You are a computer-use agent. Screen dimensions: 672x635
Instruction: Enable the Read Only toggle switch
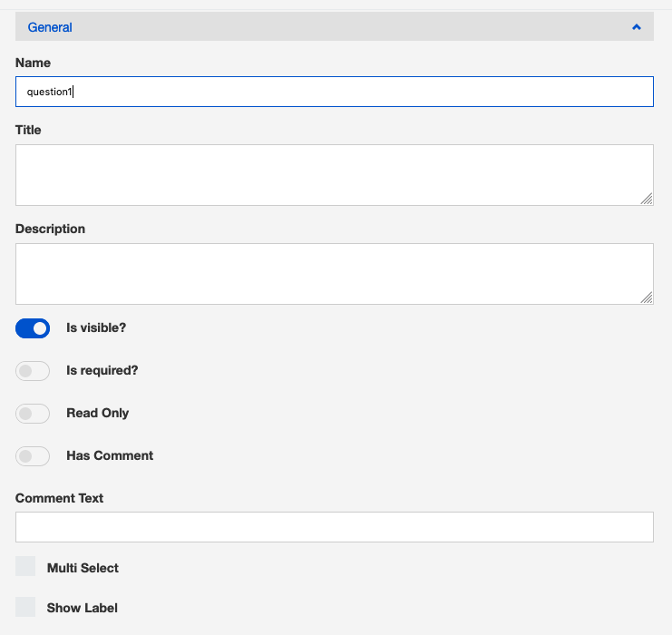[x=33, y=414]
